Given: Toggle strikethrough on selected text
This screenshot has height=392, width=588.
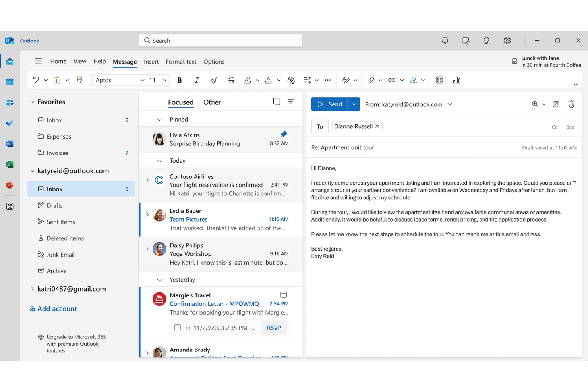Looking at the screenshot, I should coord(231,80).
